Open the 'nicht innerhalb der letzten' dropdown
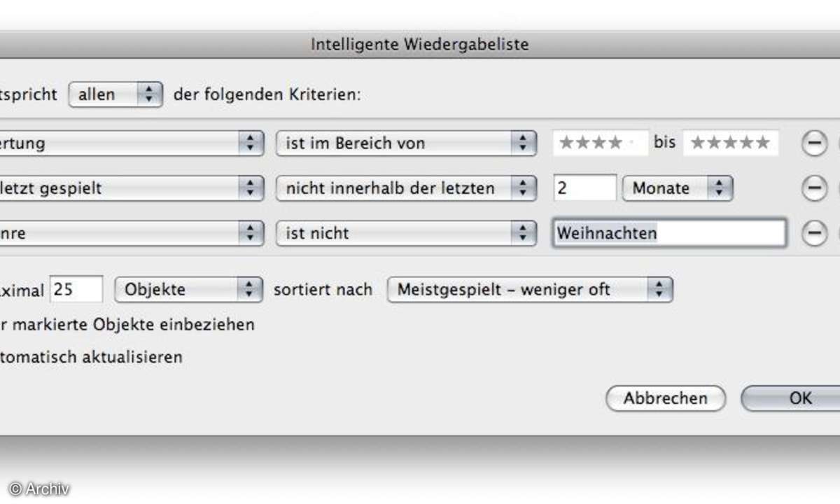 pos(406,188)
